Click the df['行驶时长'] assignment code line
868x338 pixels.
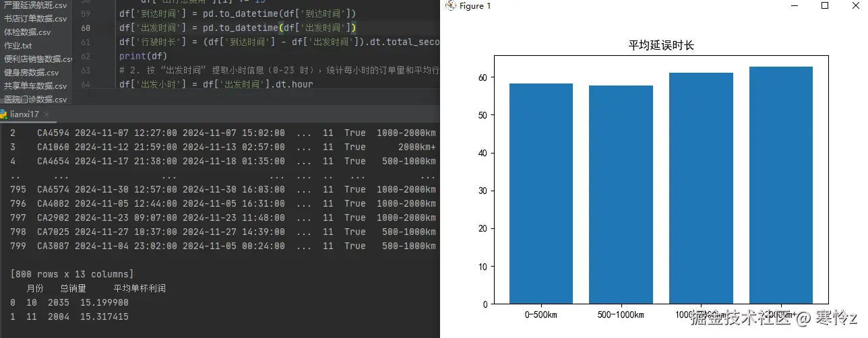279,42
